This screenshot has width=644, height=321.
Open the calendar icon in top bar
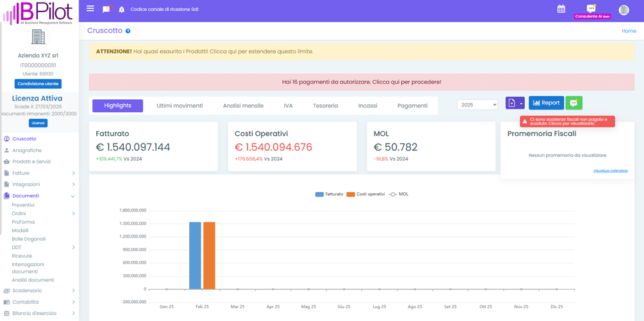[x=561, y=9]
